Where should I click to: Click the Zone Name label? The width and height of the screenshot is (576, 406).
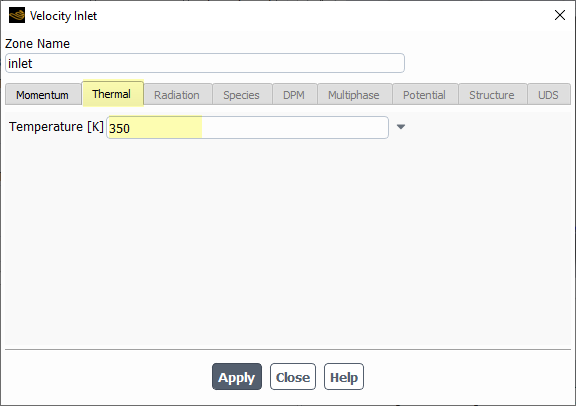click(37, 44)
